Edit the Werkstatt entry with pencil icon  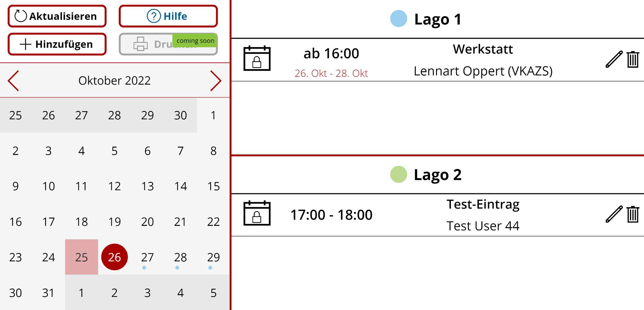point(614,59)
